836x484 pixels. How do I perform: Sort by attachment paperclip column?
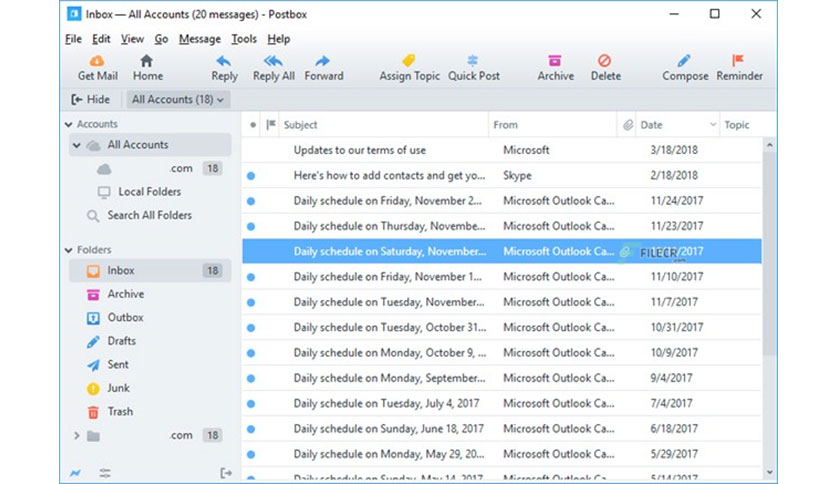pyautogui.click(x=628, y=125)
